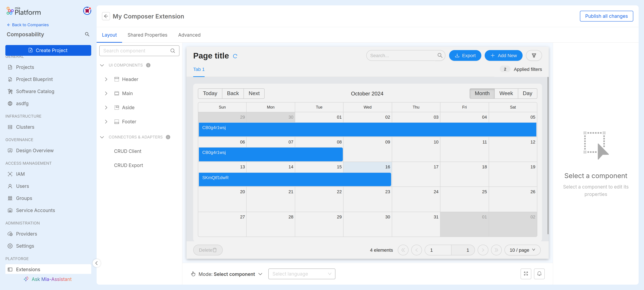
Task: Switch to the Shared Properties tab
Action: coord(147,35)
